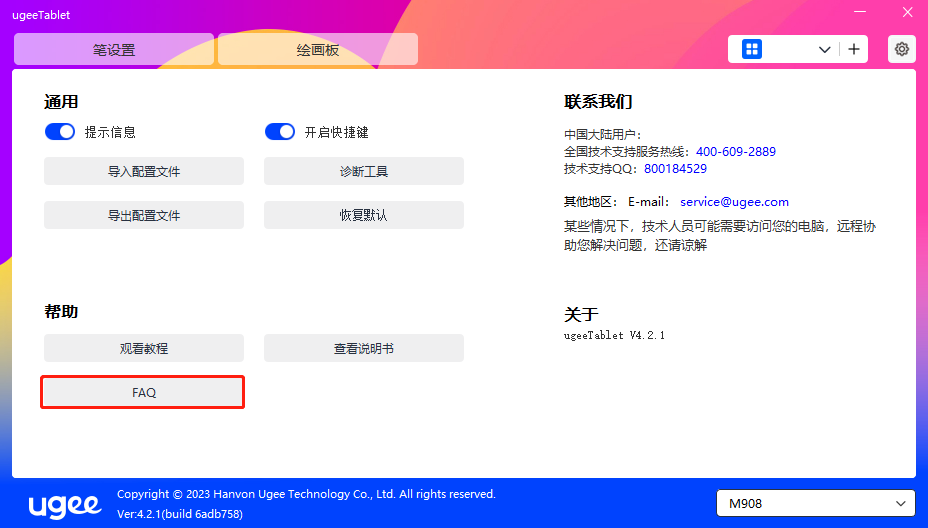The image size is (928, 528).
Task: Open the 查看说明书 manual button
Action: coord(363,348)
